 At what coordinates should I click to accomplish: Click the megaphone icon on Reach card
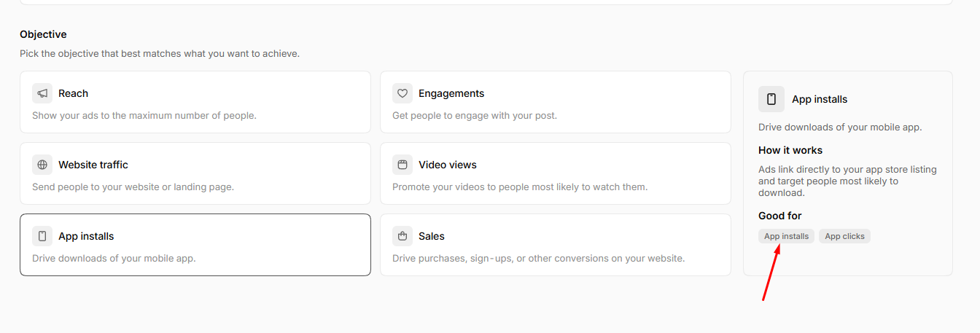point(42,93)
